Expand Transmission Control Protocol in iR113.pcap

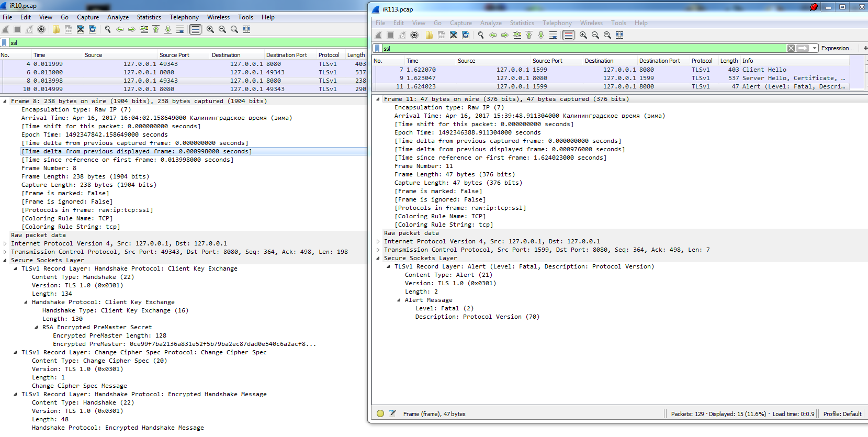[378, 250]
